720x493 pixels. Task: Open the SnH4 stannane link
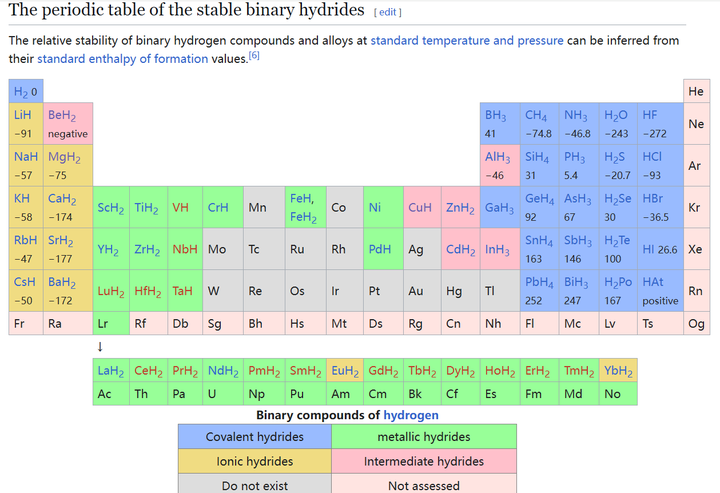tap(539, 241)
